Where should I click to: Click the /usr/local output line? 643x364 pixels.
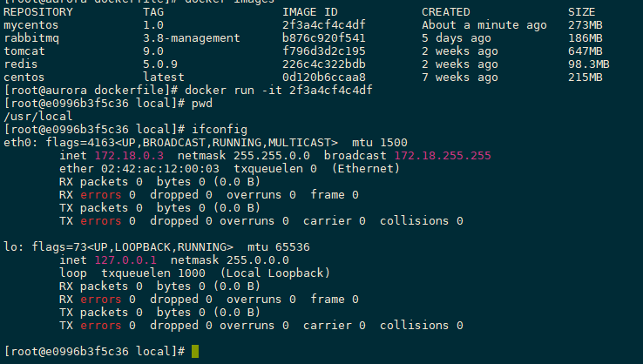click(x=37, y=117)
